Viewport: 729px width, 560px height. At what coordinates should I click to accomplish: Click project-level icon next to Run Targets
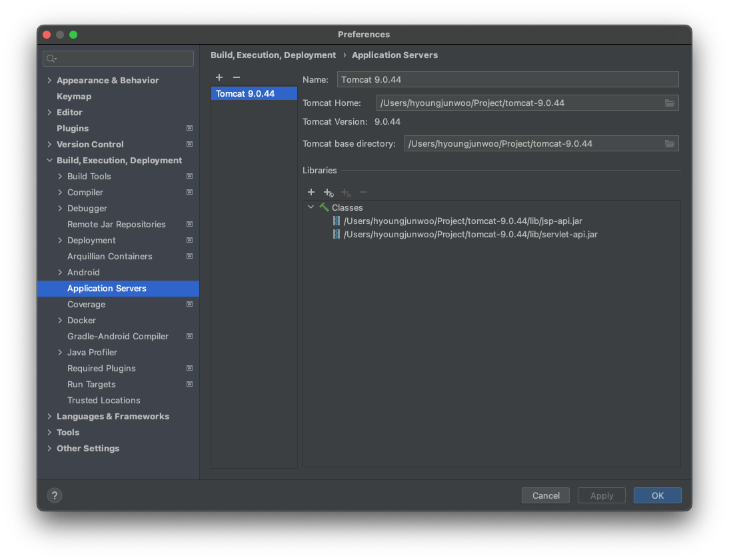190,384
